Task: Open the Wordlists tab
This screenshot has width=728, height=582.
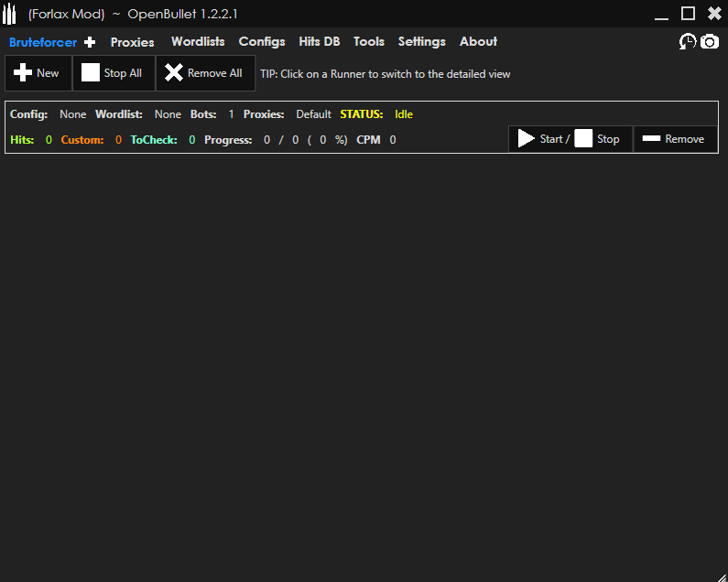Action: point(198,42)
